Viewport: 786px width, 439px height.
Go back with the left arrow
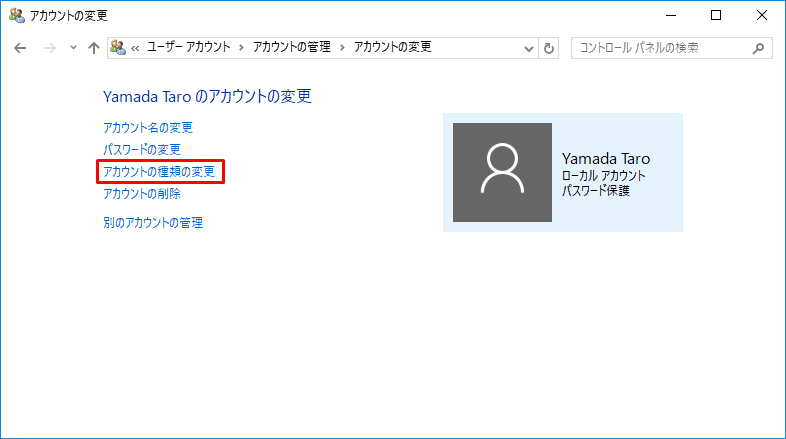pos(20,48)
